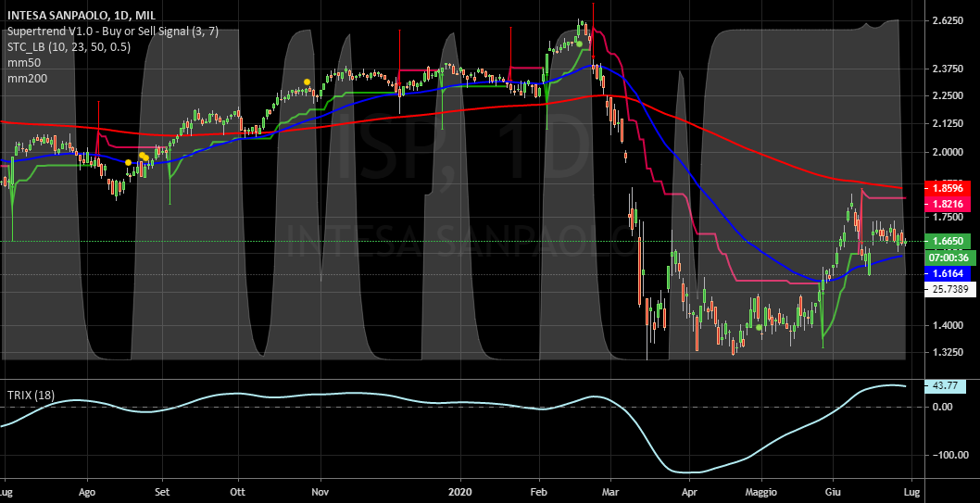This screenshot has height=503, width=980.
Task: Click the Ago label on time axis
Action: click(87, 493)
